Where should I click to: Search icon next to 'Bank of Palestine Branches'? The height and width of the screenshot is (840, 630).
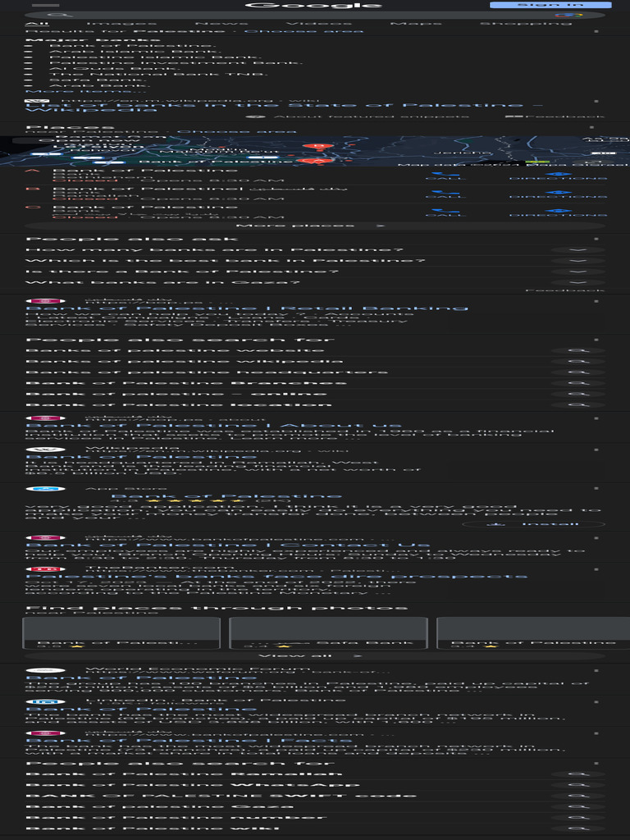(578, 383)
